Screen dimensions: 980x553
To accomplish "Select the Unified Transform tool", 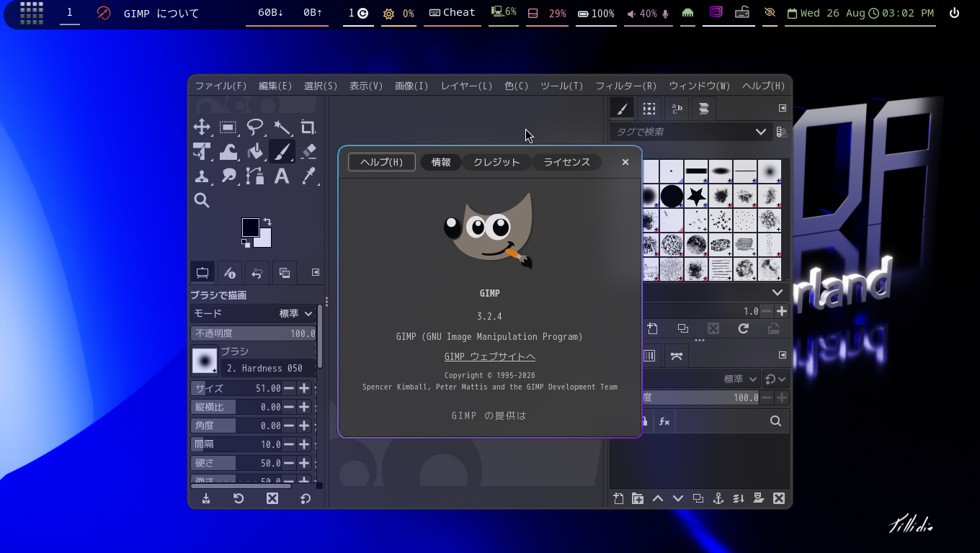I will pos(202,151).
